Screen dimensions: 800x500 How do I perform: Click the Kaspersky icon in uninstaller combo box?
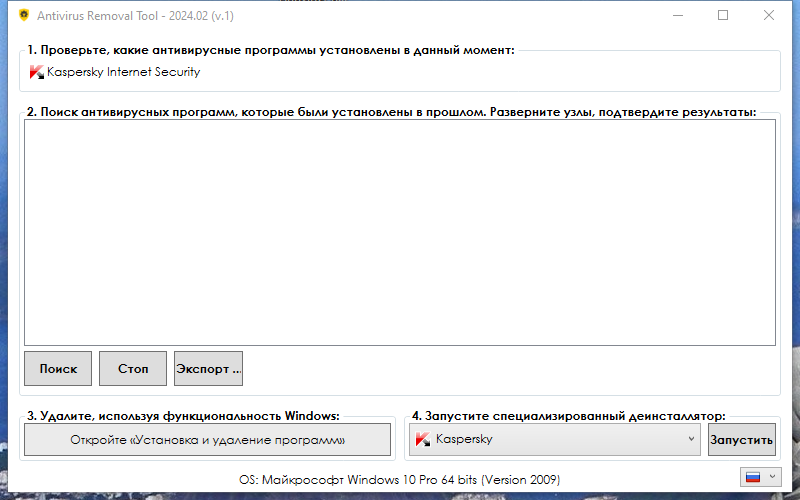[x=423, y=439]
